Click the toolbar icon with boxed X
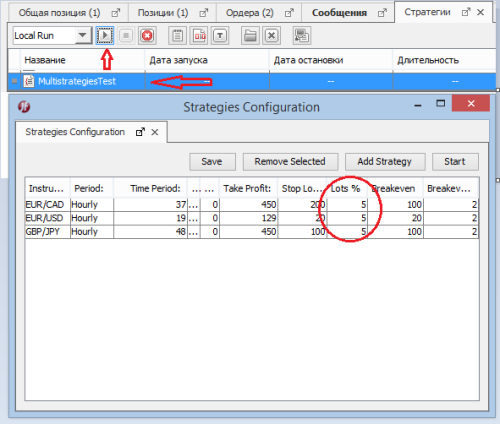500x424 pixels. coord(271,35)
